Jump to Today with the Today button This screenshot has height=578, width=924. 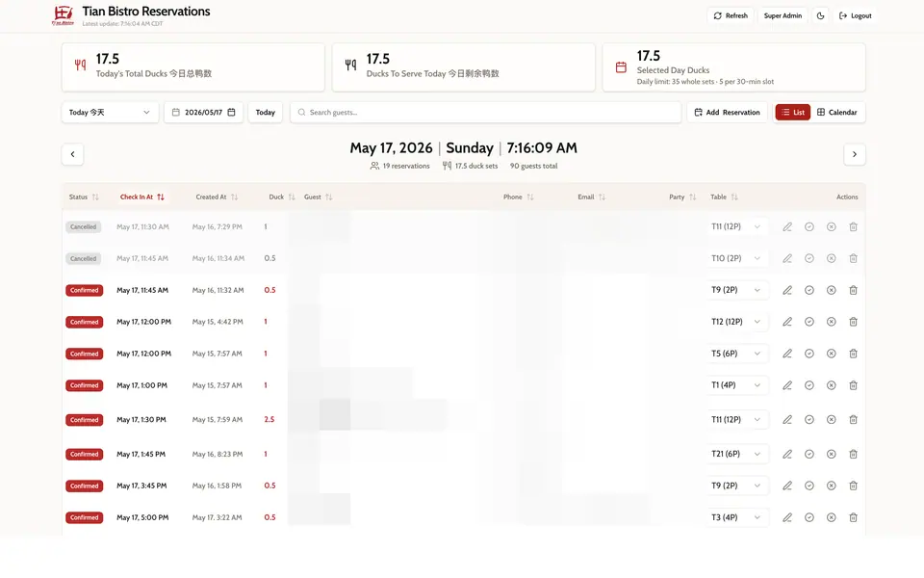266,112
